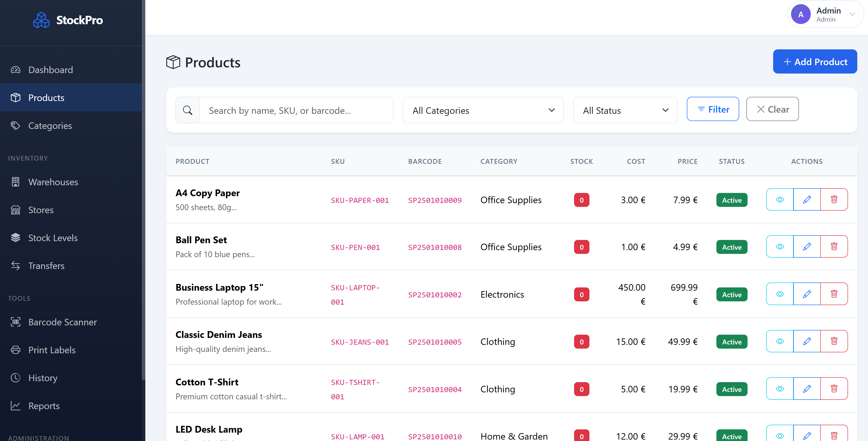868x441 pixels.
Task: Click pencil icon for Cotton T-Shirt
Action: tap(807, 389)
